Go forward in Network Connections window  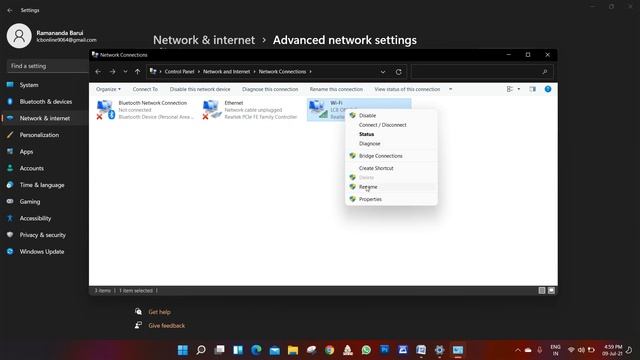pos(112,71)
